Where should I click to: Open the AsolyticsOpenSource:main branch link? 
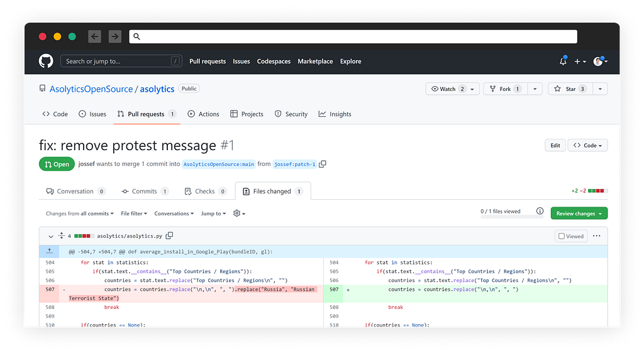tap(218, 164)
